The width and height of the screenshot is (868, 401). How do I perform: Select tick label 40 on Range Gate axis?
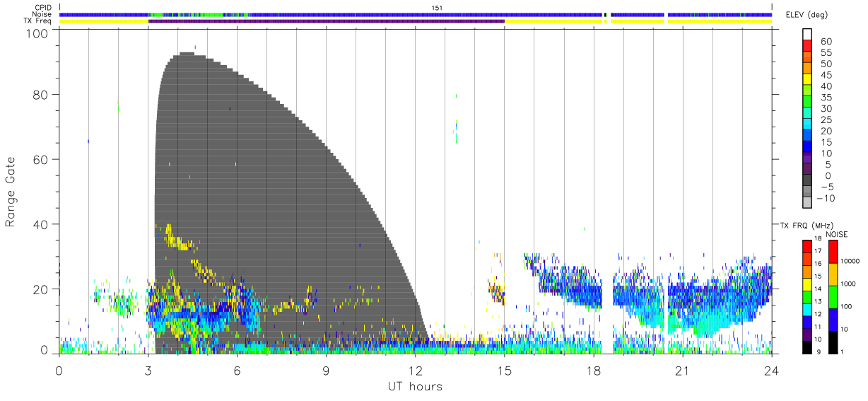click(x=42, y=224)
